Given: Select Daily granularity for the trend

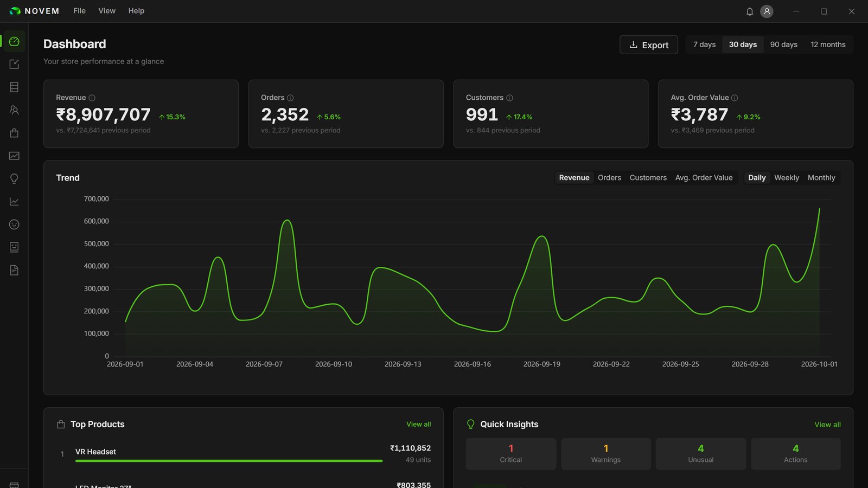Looking at the screenshot, I should click(x=757, y=178).
